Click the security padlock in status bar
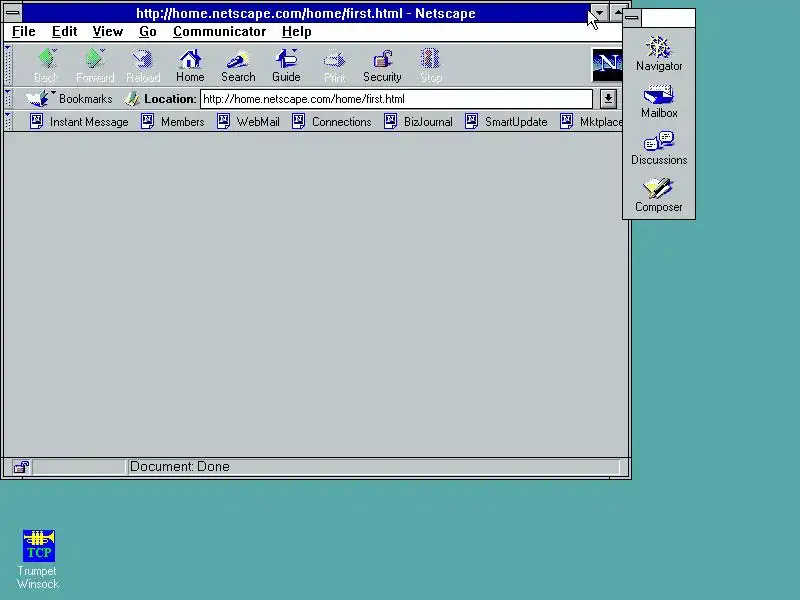The height and width of the screenshot is (600, 800). click(x=21, y=466)
